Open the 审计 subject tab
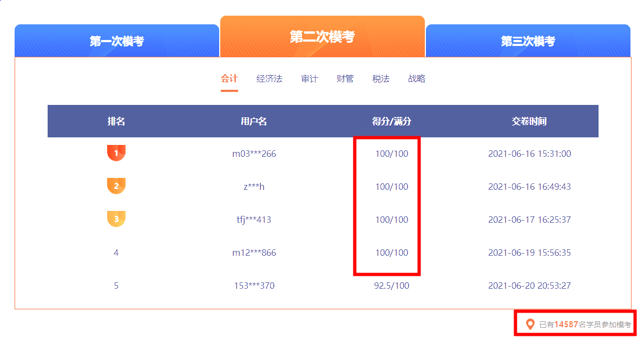 point(309,78)
